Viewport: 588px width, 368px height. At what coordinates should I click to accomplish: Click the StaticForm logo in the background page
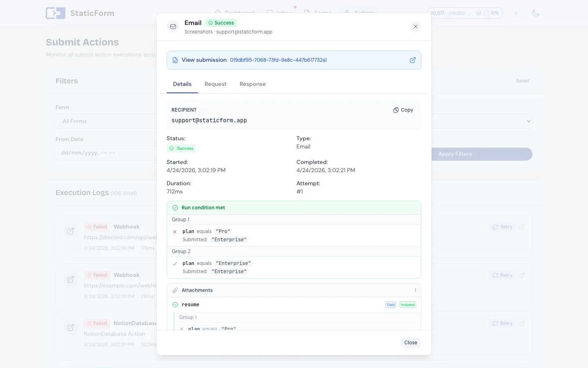pos(80,13)
